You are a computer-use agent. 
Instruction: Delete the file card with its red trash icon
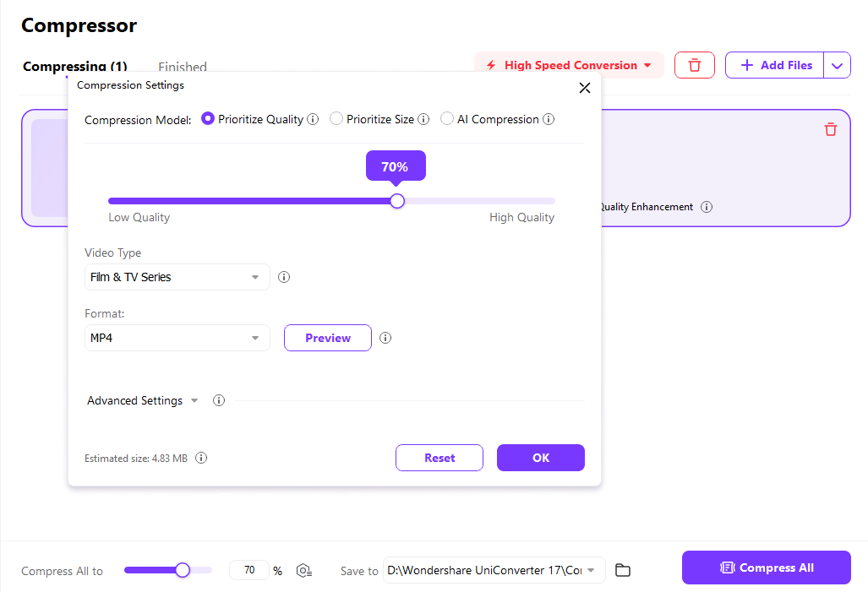830,129
